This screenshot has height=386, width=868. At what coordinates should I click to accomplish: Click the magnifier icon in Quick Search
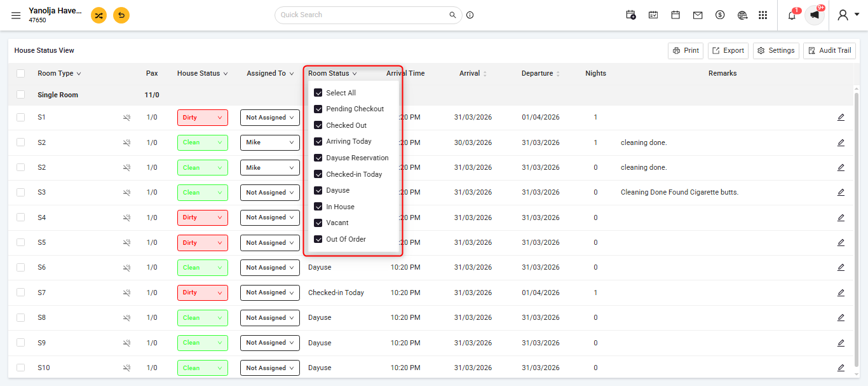pyautogui.click(x=452, y=15)
